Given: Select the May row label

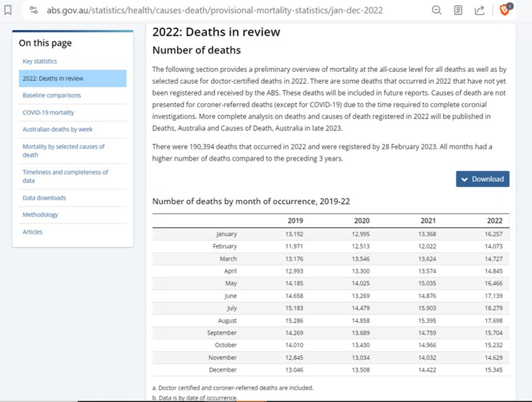Looking at the screenshot, I should tap(231, 283).
